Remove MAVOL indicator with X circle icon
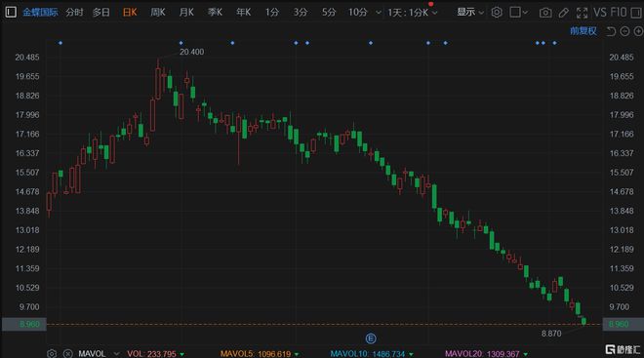 point(67,353)
